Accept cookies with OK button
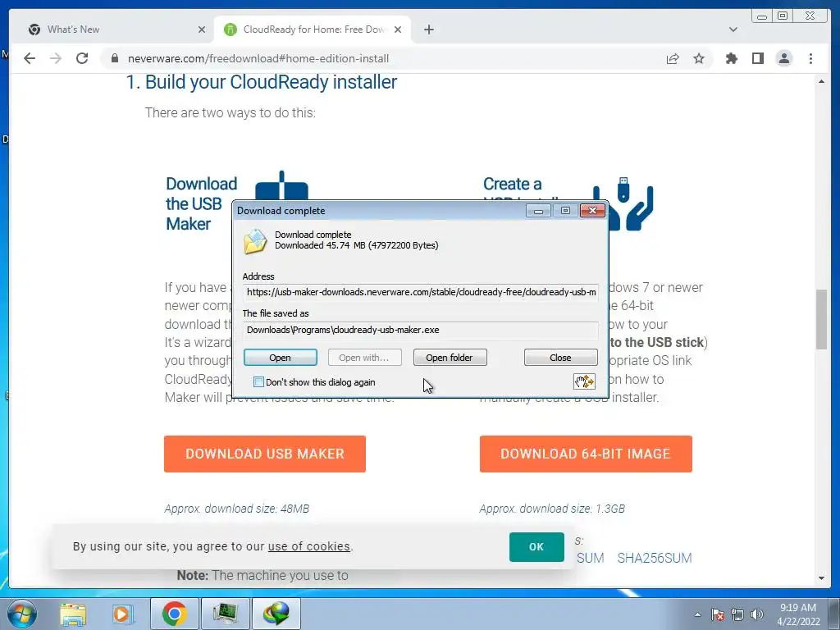The image size is (840, 630). pos(536,547)
